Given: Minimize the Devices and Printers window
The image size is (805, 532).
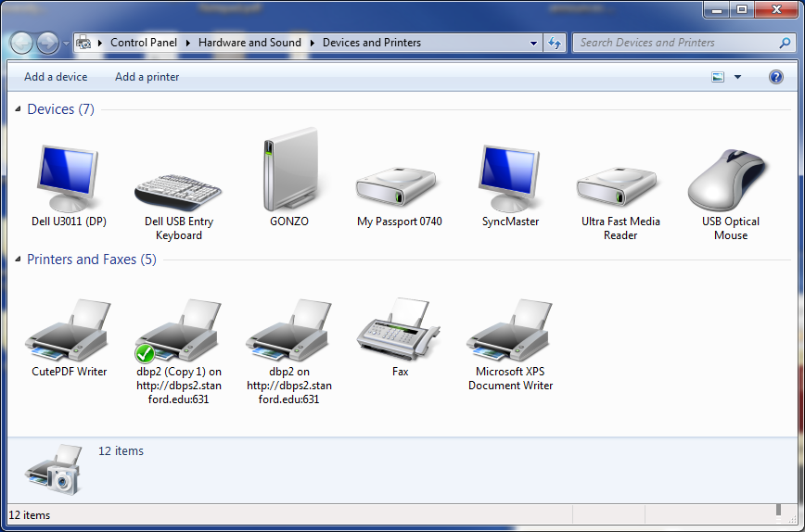Looking at the screenshot, I should (717, 9).
